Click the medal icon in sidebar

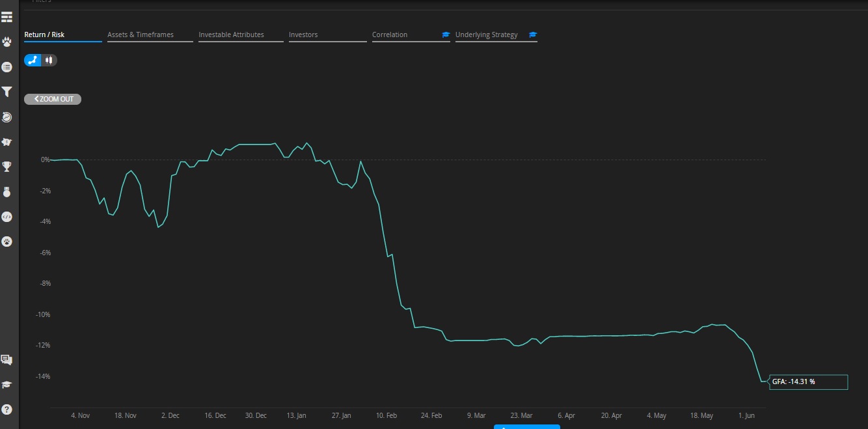(x=7, y=192)
